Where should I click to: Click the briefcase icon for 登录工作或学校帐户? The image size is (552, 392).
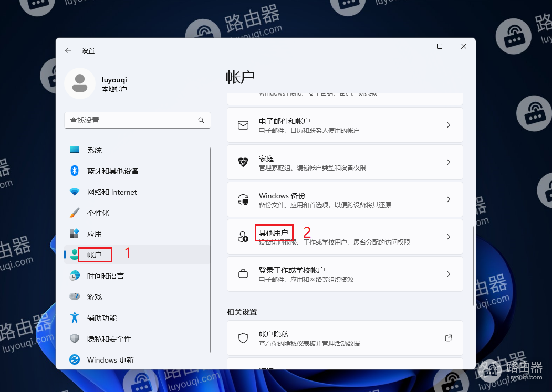click(243, 274)
